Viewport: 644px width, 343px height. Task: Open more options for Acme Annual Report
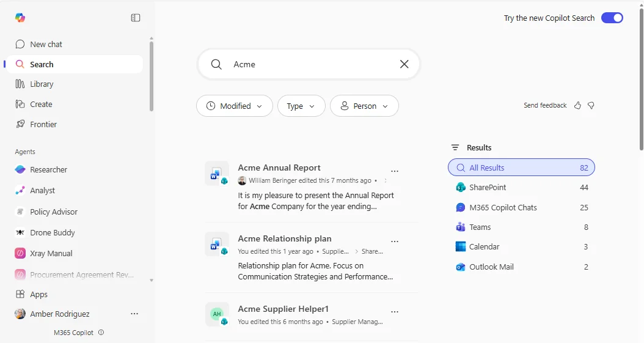pos(395,171)
